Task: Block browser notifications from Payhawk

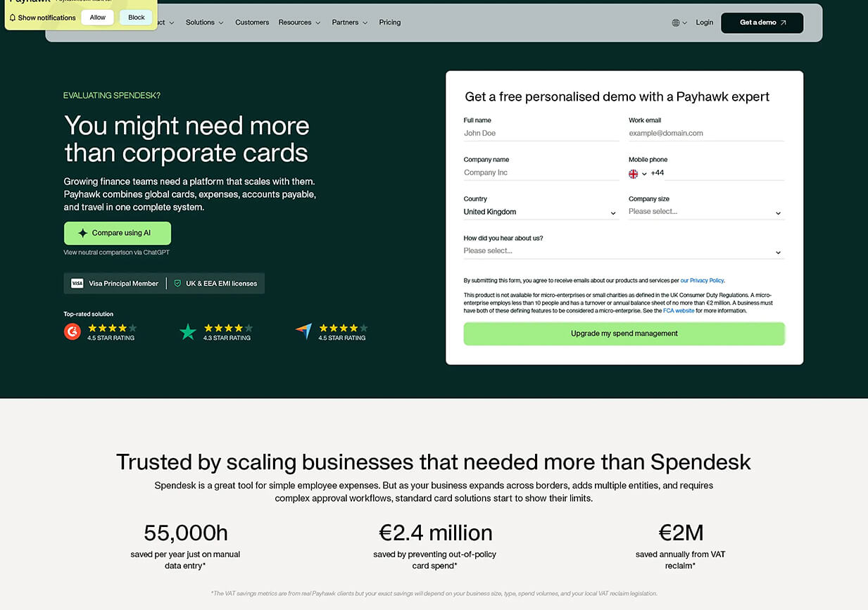Action: click(135, 17)
